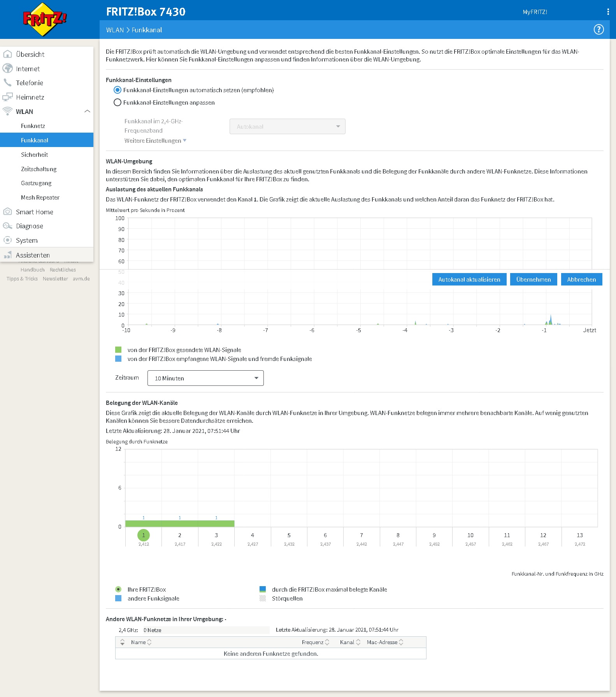Click 'Keine anderen Funknetze gefunden.' row

(271, 653)
